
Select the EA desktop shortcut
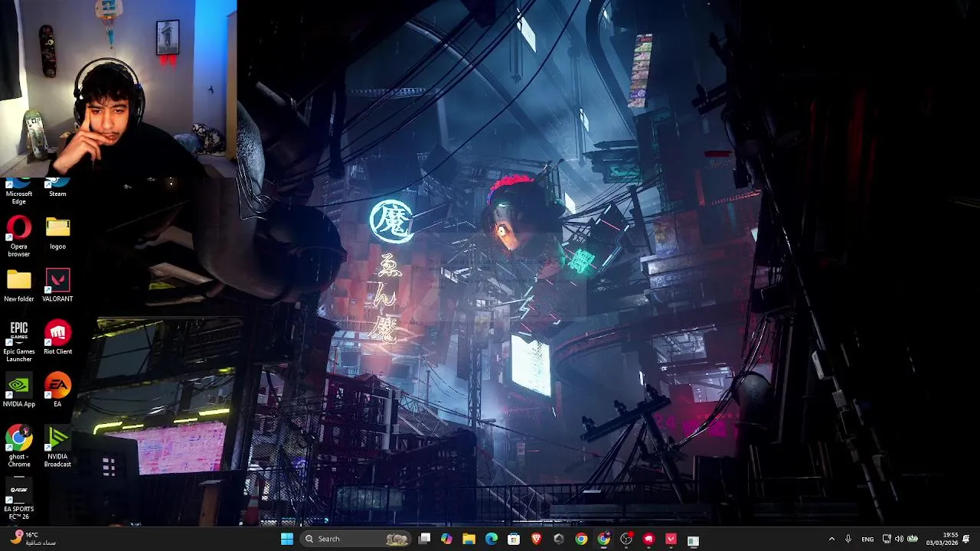(x=57, y=390)
